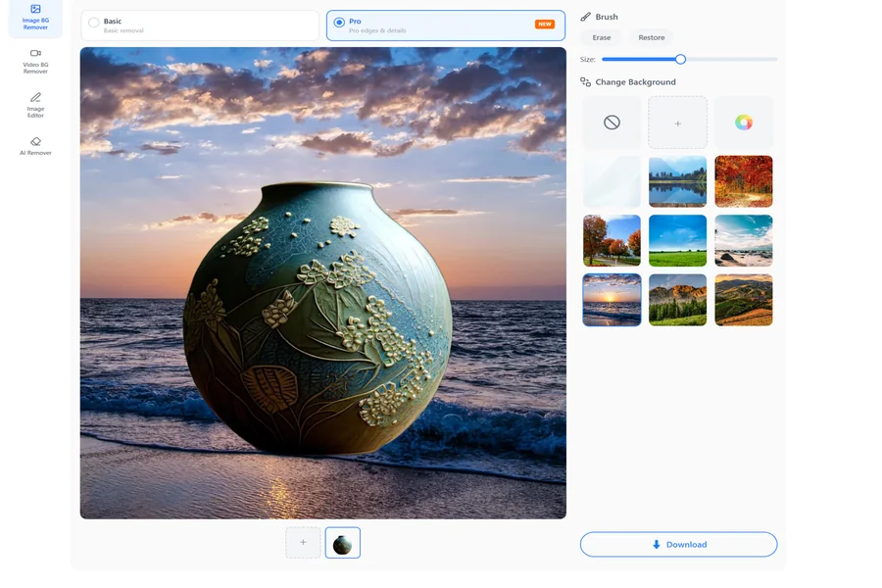The image size is (882, 588).
Task: Choose the red autumn forest background
Action: coord(743,181)
